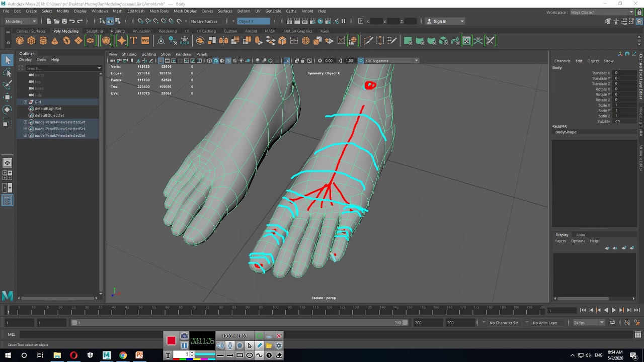Click the open scene folder icon
644x362 pixels.
(x=56, y=21)
